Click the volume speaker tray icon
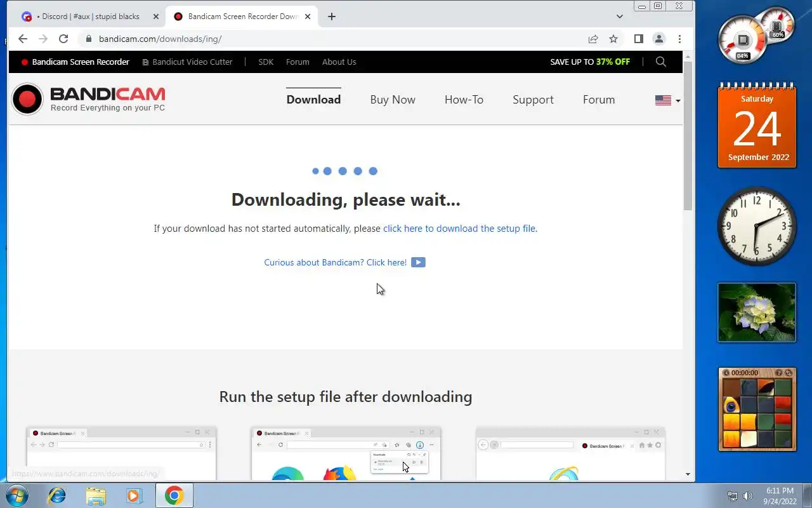This screenshot has width=812, height=508. 748,496
